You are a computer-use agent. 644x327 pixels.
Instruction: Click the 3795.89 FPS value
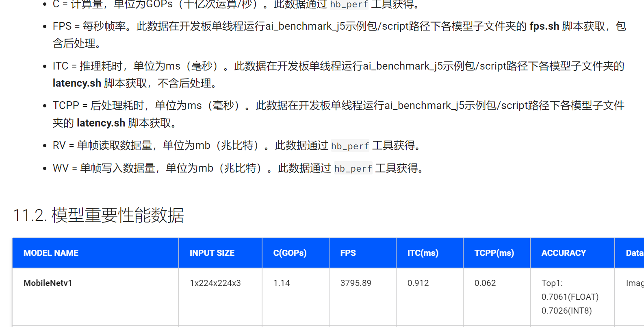(356, 283)
